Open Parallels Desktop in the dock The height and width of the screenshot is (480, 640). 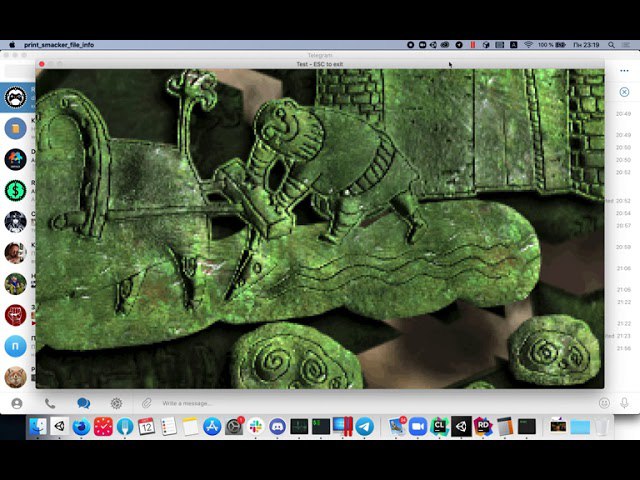coord(343,427)
